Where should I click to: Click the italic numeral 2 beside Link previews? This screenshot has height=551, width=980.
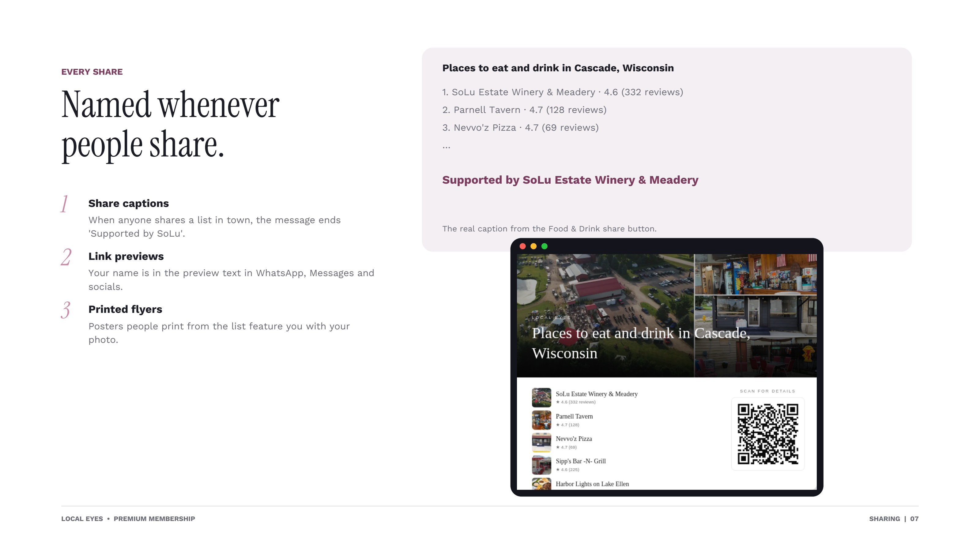pyautogui.click(x=66, y=257)
